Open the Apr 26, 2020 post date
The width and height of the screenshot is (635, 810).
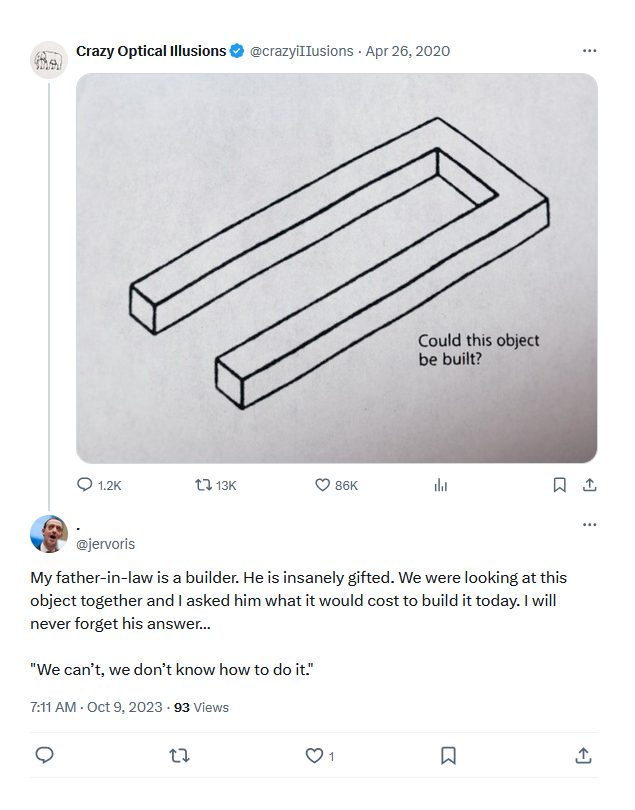[407, 51]
